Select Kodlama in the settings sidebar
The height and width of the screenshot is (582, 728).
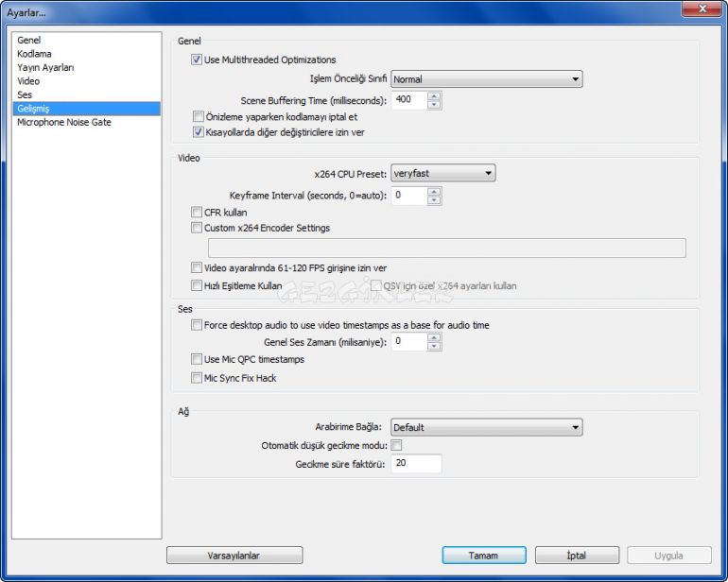[34, 54]
